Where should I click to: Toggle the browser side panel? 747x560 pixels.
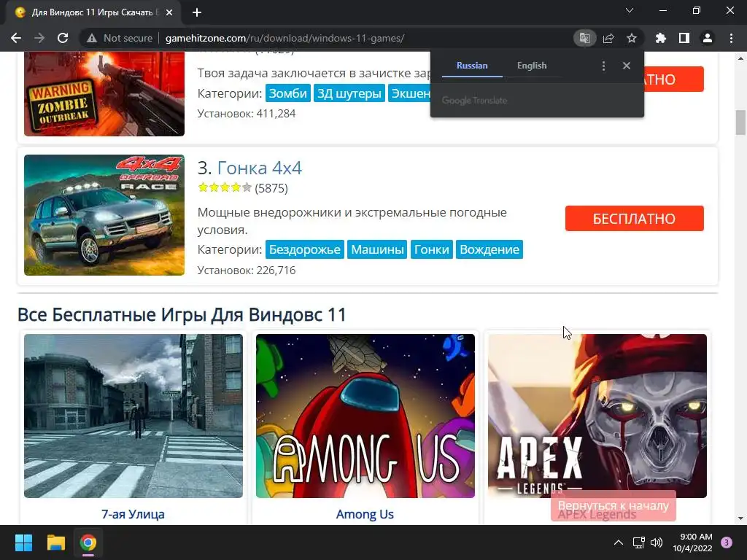point(684,38)
